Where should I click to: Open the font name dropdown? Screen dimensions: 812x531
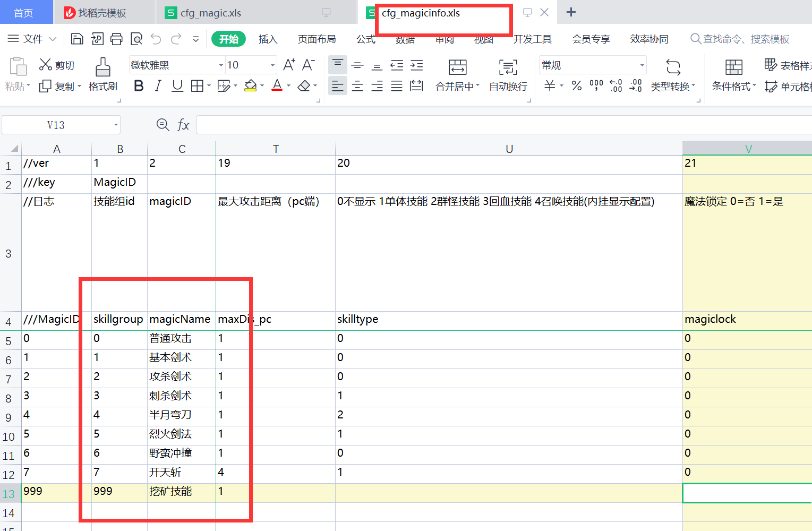pos(221,65)
